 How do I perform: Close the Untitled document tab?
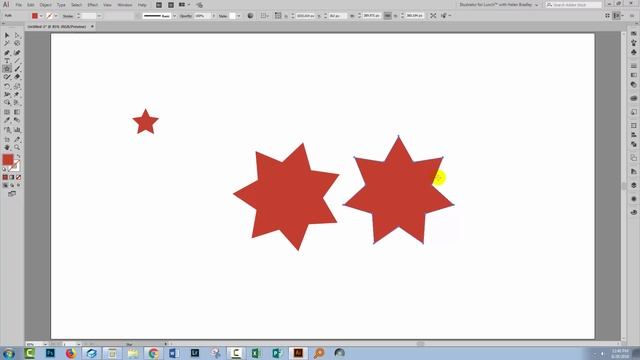click(92, 27)
